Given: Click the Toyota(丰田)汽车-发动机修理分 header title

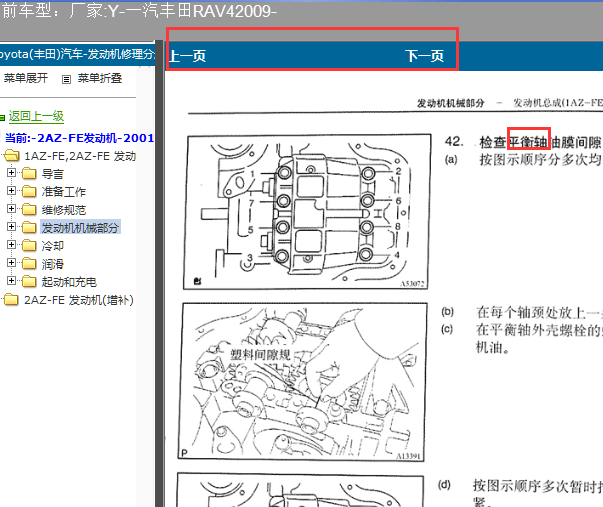Looking at the screenshot, I should (77, 54).
